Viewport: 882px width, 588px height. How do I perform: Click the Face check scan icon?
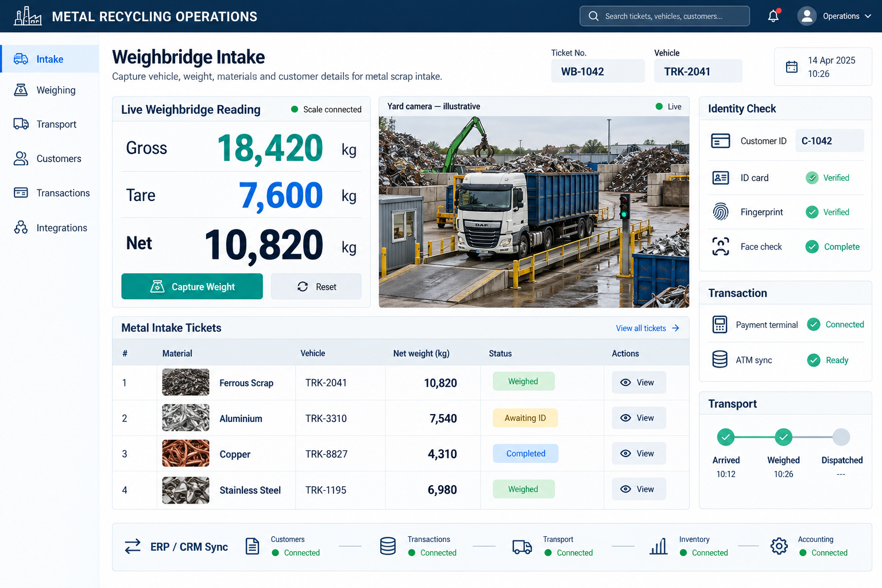(721, 246)
